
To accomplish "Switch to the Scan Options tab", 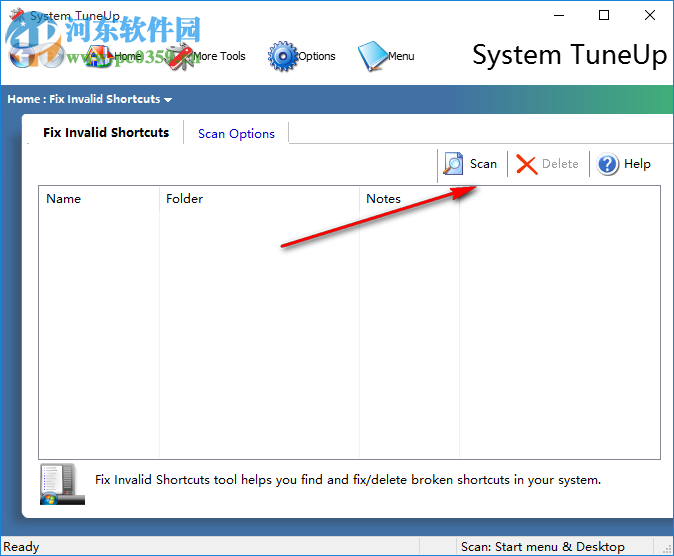I will 236,134.
